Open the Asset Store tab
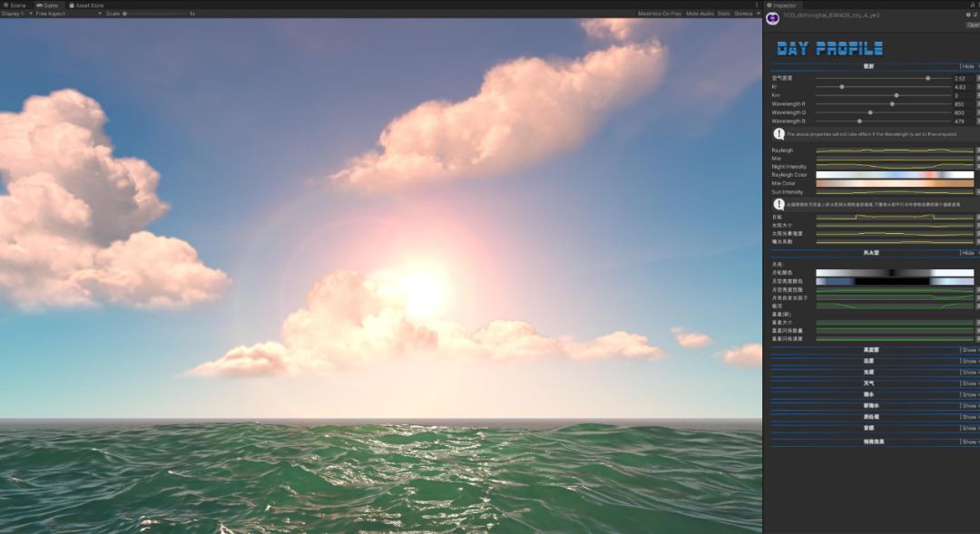Image resolution: width=980 pixels, height=534 pixels. [x=87, y=5]
